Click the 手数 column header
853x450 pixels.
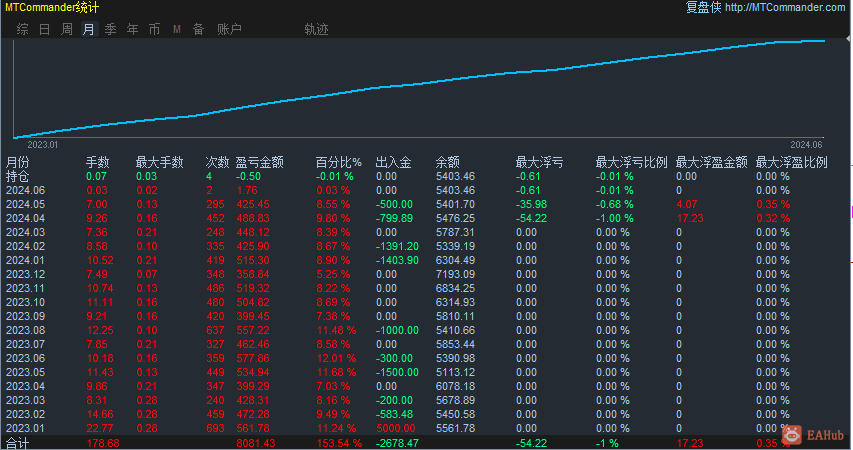[98, 162]
